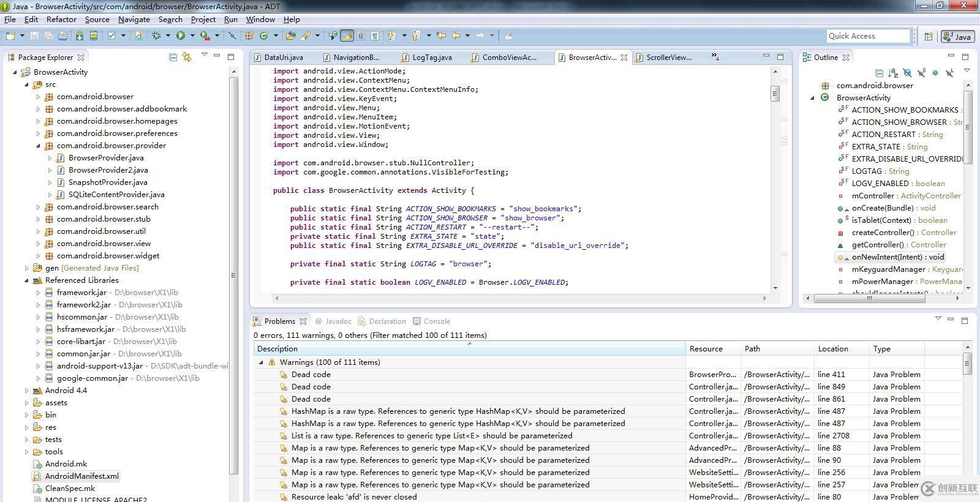Select onNewIntent(Intent) in Outline
Viewport: 980px width, 502px height.
(x=897, y=257)
